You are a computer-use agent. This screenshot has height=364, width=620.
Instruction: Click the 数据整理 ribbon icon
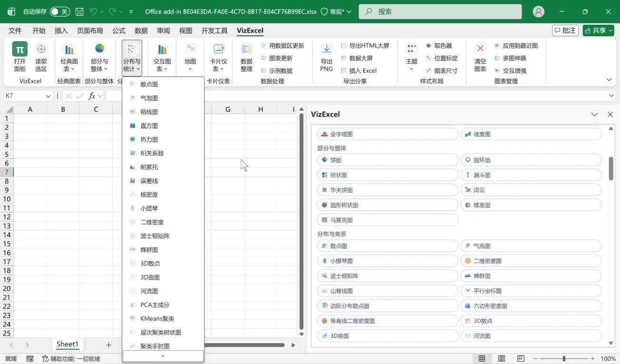tap(246, 49)
